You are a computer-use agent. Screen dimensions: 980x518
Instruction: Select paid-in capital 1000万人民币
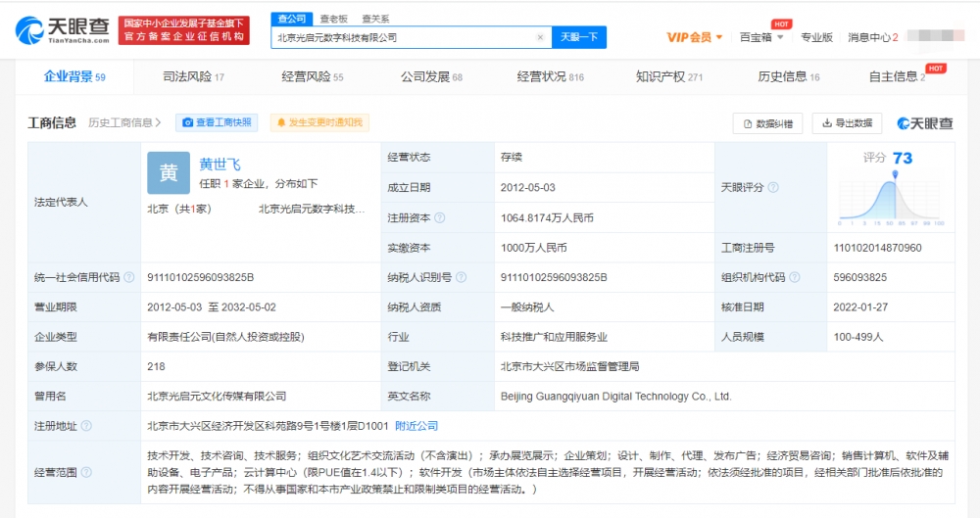click(534, 248)
